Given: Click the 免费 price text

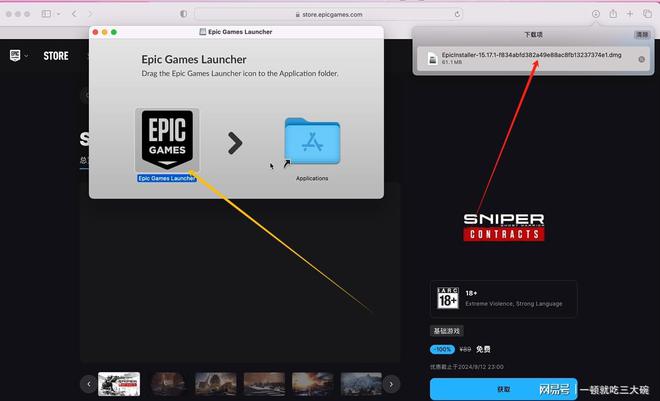Looking at the screenshot, I should click(483, 349).
